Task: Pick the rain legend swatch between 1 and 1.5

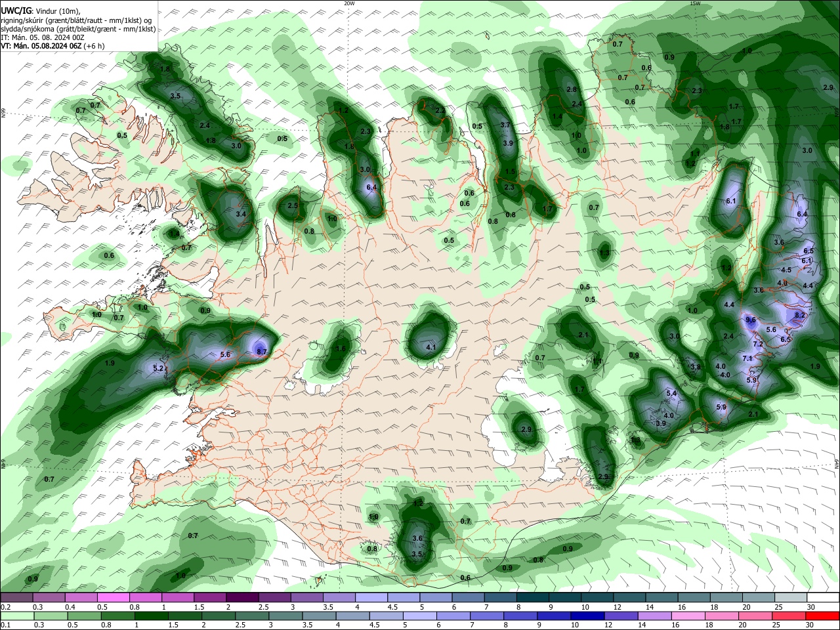Action: tap(152, 616)
